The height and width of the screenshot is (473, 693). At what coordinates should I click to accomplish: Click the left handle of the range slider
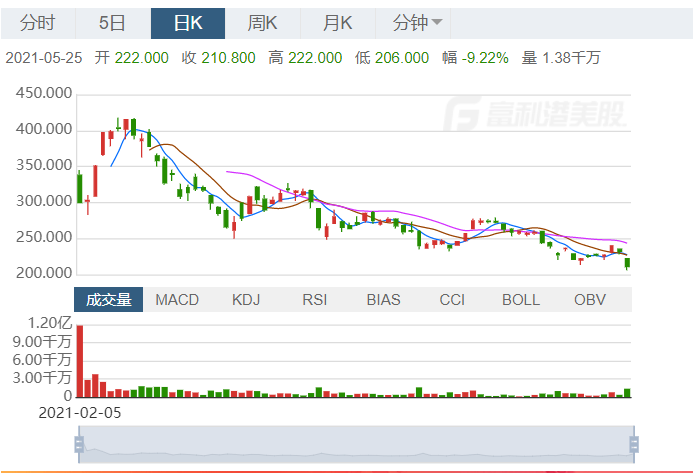(x=78, y=444)
